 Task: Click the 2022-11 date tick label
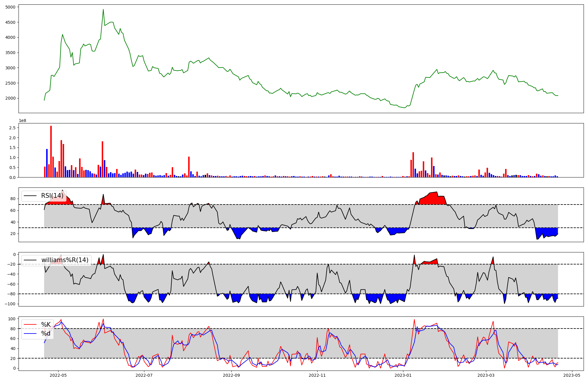pos(318,375)
